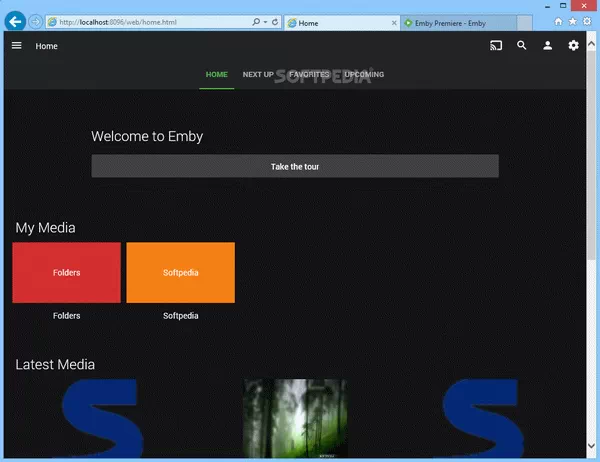Select the Home browser tab

click(x=341, y=23)
